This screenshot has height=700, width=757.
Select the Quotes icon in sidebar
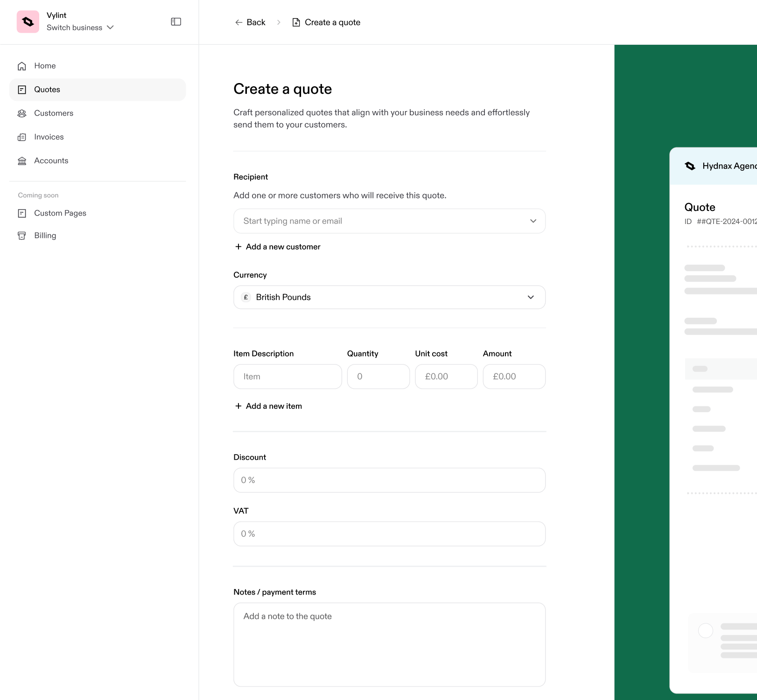(x=22, y=89)
